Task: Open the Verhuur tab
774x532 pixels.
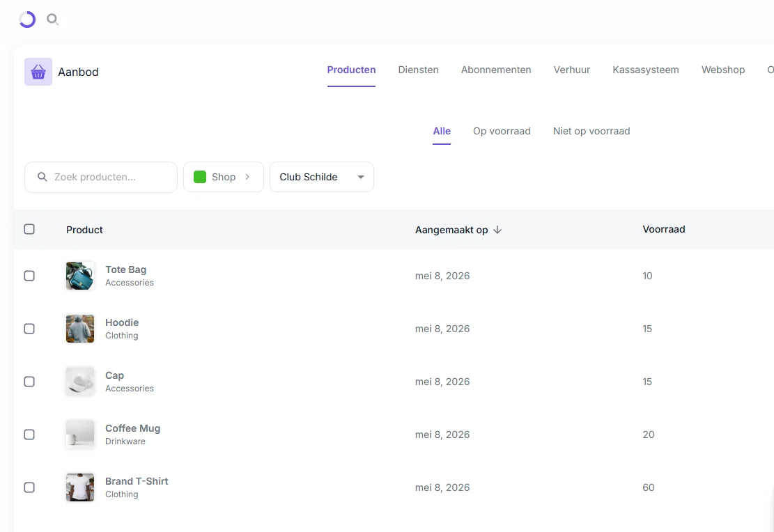Action: tap(571, 70)
